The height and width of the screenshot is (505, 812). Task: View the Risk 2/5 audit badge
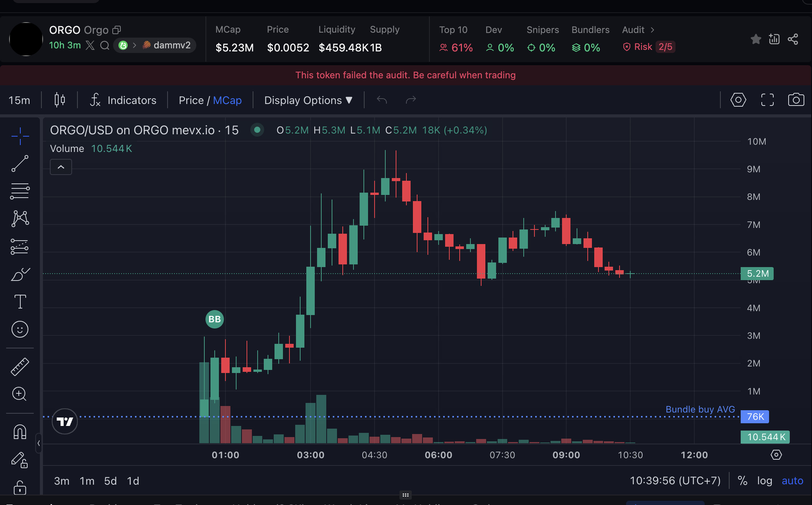click(x=649, y=47)
